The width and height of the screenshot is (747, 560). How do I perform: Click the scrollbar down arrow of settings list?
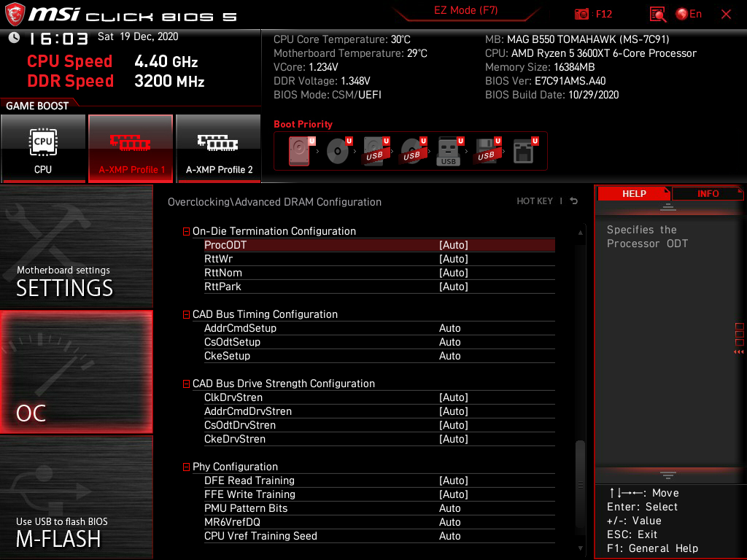tap(580, 548)
